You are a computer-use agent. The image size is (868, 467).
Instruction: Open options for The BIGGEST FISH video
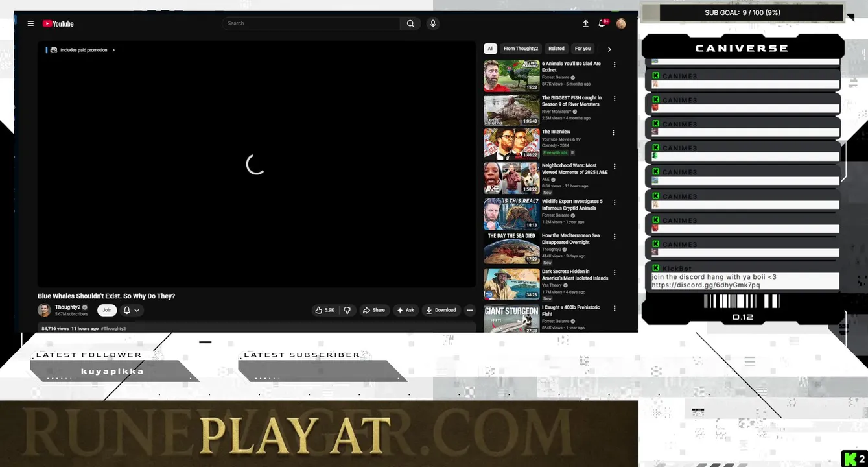[615, 99]
